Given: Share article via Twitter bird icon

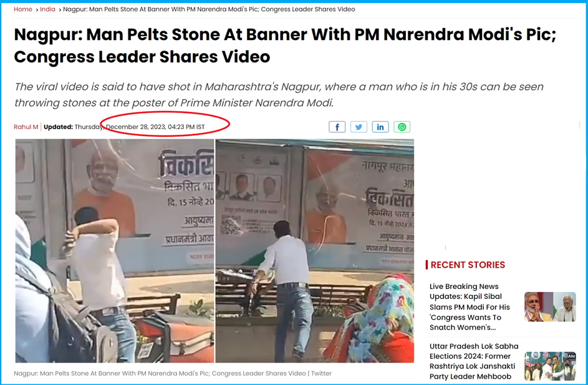Looking at the screenshot, I should 359,127.
